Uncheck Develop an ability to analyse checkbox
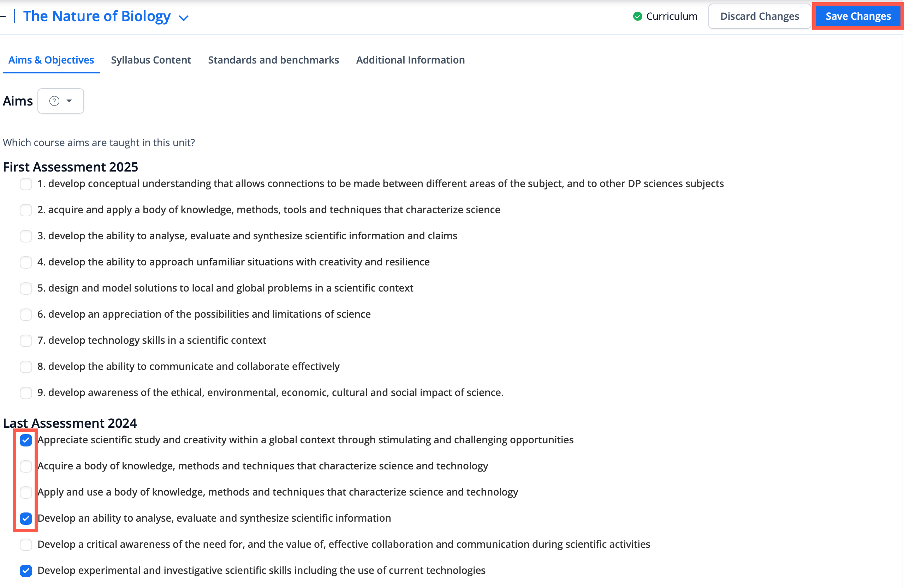 click(26, 518)
